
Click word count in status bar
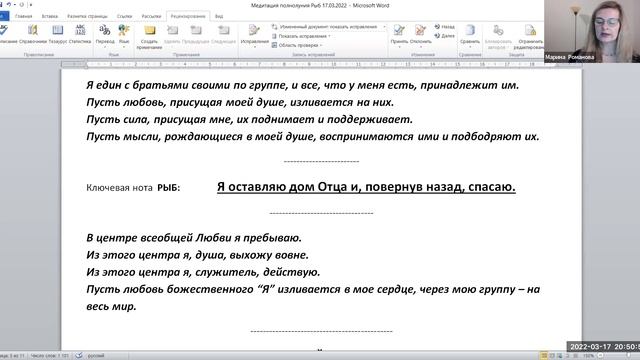[50, 356]
